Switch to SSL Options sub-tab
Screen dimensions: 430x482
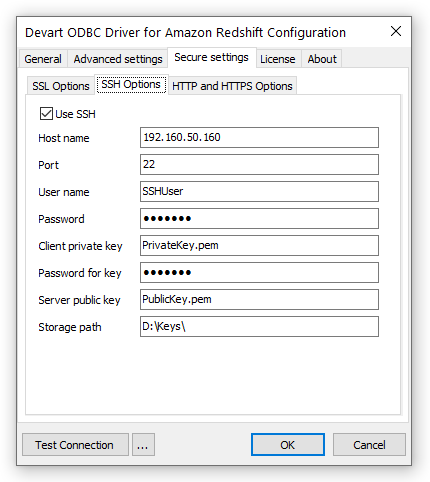click(x=61, y=86)
